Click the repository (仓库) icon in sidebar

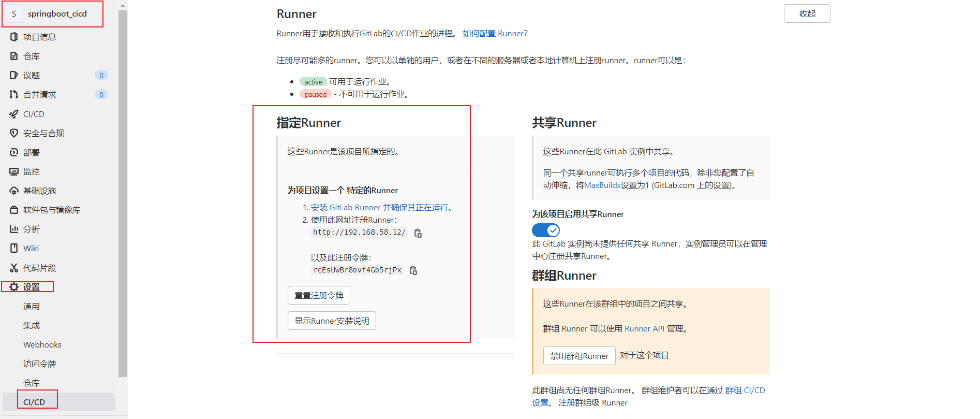(14, 56)
